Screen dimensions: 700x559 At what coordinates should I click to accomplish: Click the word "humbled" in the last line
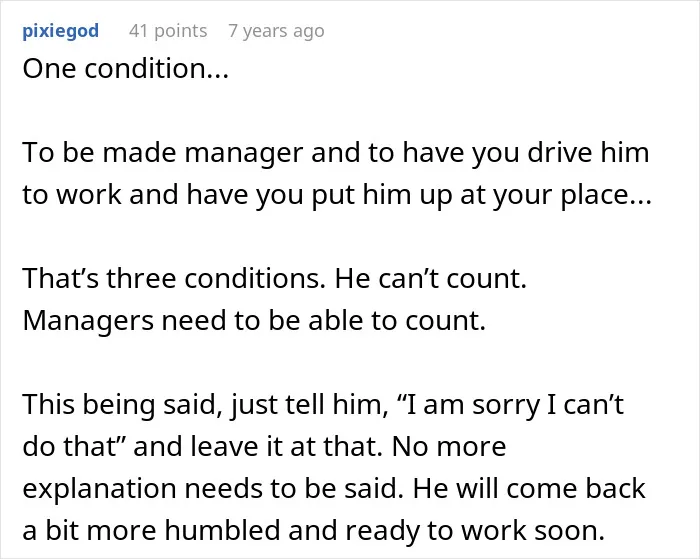coord(222,531)
